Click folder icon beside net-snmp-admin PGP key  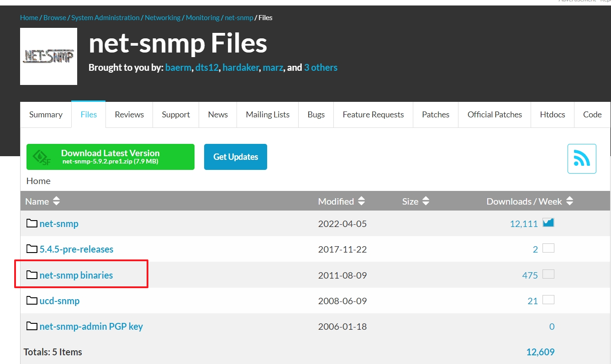[32, 326]
